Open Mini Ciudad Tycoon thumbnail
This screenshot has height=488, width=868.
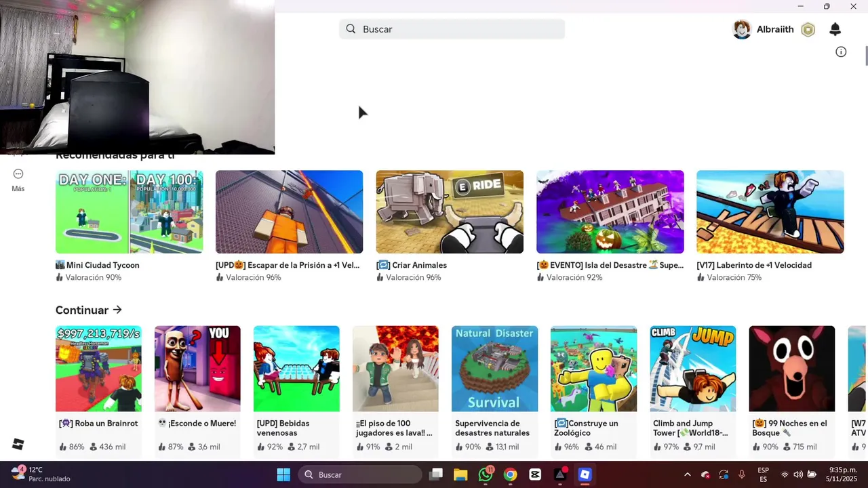[x=130, y=212]
